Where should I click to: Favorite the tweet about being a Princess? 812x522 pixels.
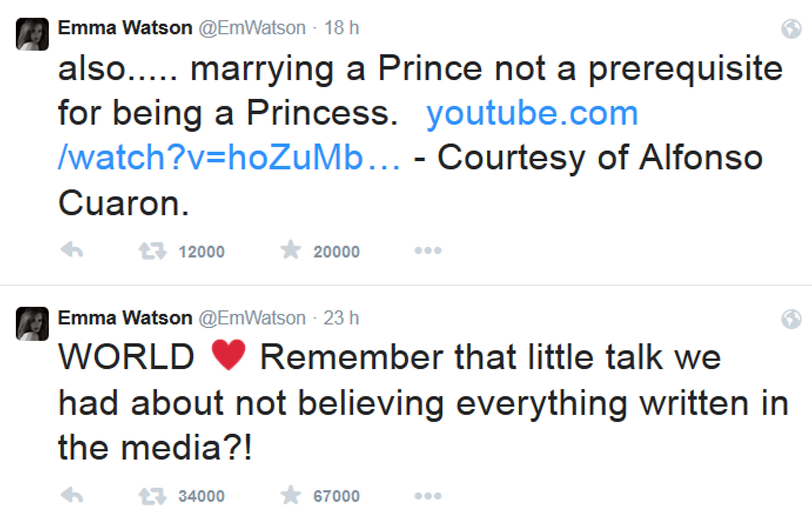(290, 250)
